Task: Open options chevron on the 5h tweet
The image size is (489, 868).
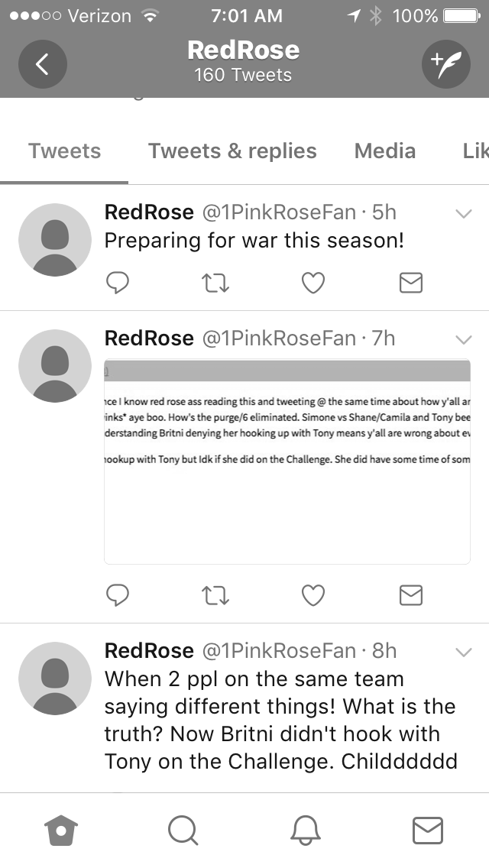Action: [x=463, y=213]
